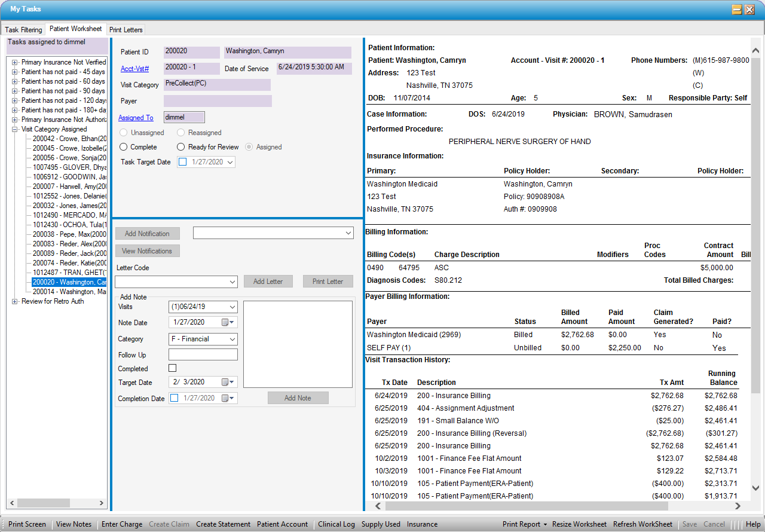Open the Category dropdown showing F - Financial
Image resolution: width=765 pixels, height=532 pixels.
(x=232, y=339)
